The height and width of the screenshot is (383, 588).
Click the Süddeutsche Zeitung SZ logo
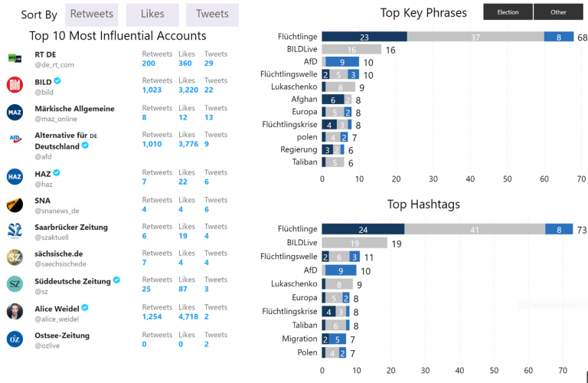15,284
